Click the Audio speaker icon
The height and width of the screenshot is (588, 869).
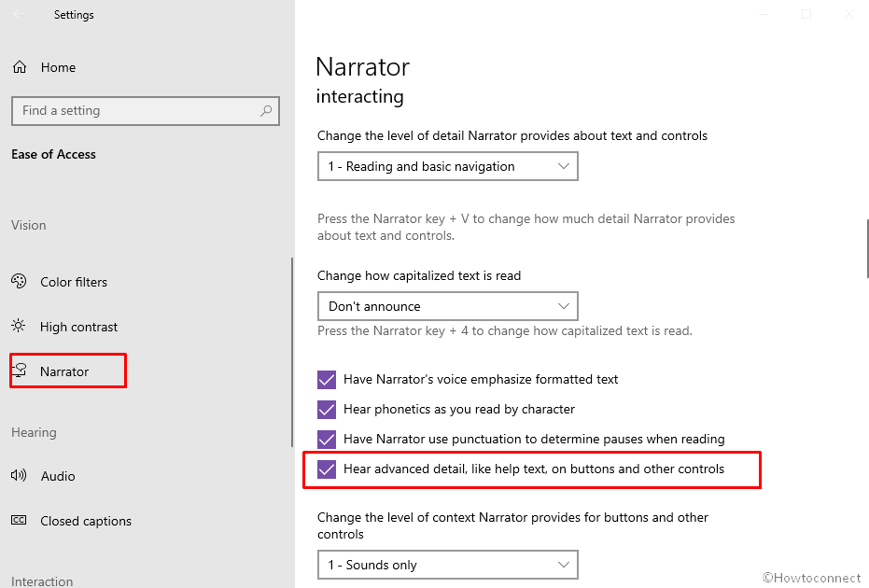(19, 475)
